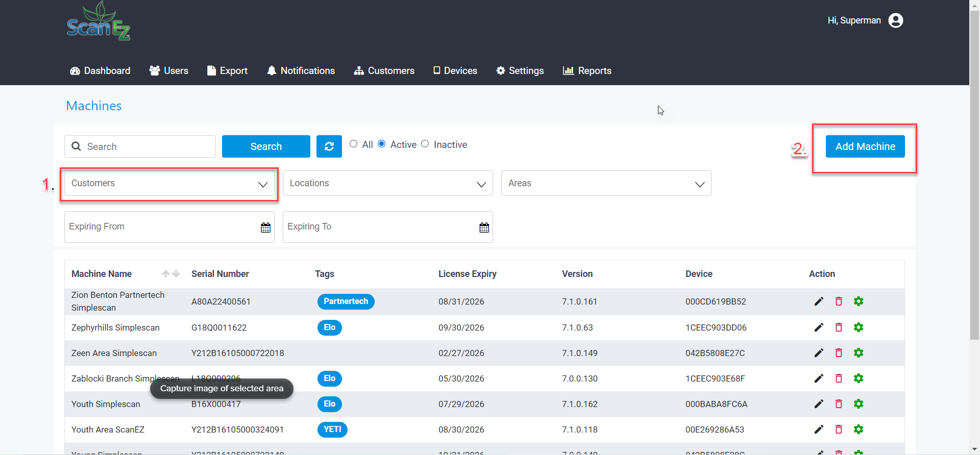Open gear settings for Youth Simplescan

tap(859, 404)
